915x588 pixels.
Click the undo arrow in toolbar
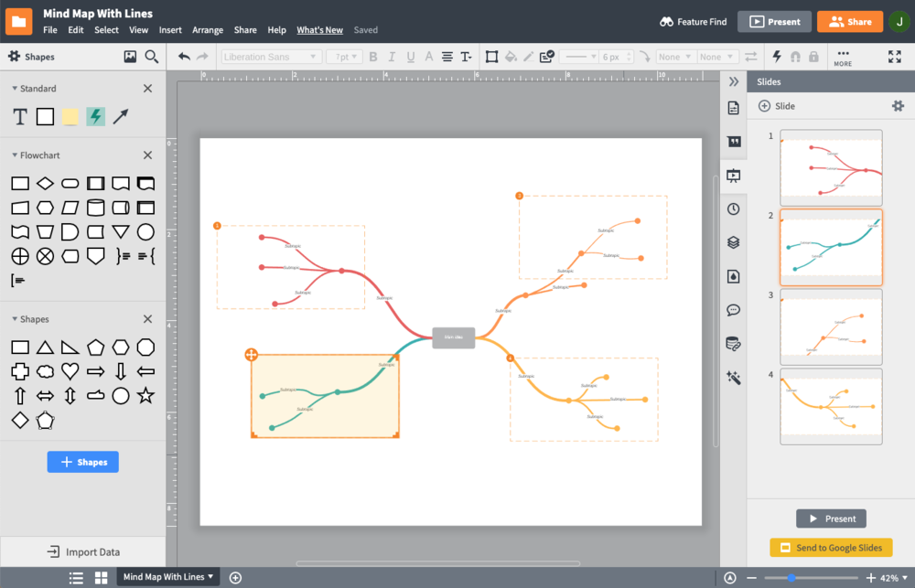click(184, 57)
